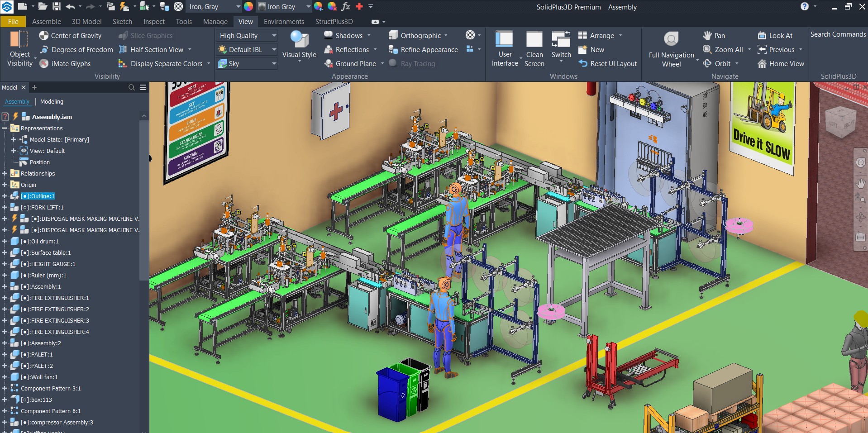This screenshot has width=868, height=433.
Task: Open Full Navigation Wheel
Action: pyautogui.click(x=671, y=49)
